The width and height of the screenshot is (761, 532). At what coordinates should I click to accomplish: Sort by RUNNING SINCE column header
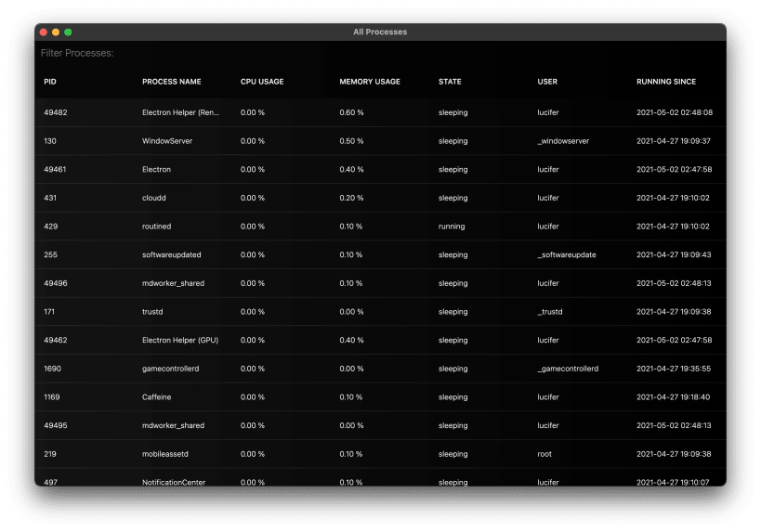pyautogui.click(x=666, y=82)
